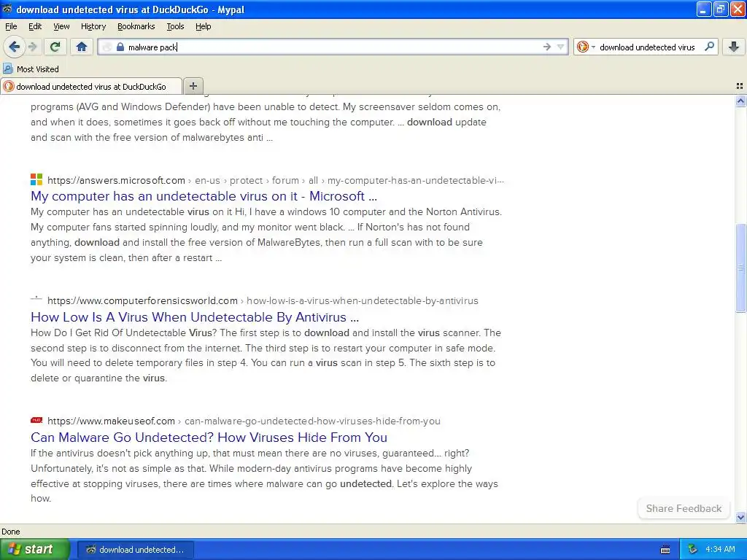Click the vertical scrollbar thumb
Screen dimensions: 747x560
tap(740, 268)
